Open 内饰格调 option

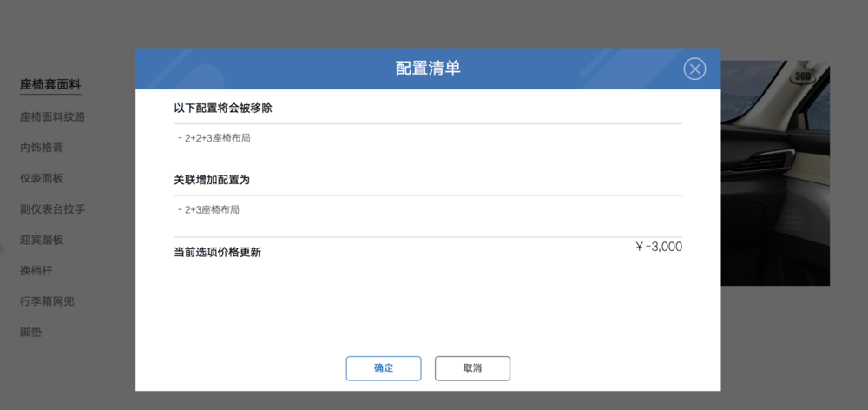[42, 148]
